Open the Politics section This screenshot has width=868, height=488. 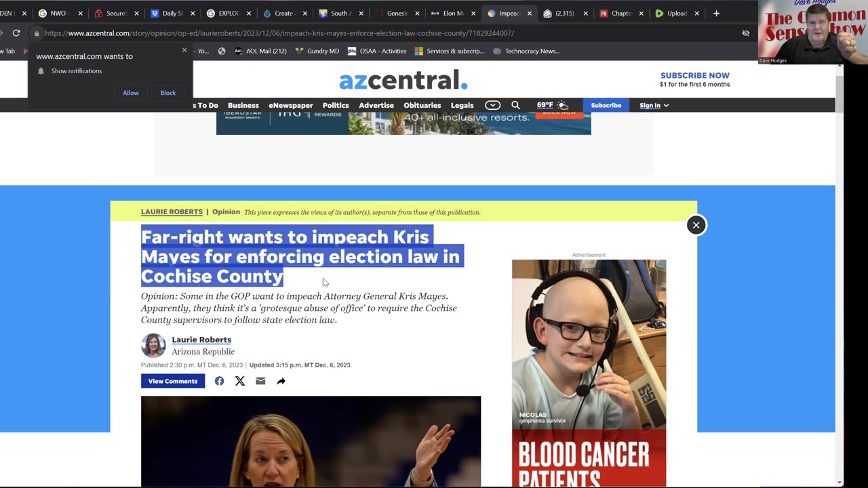pos(336,105)
